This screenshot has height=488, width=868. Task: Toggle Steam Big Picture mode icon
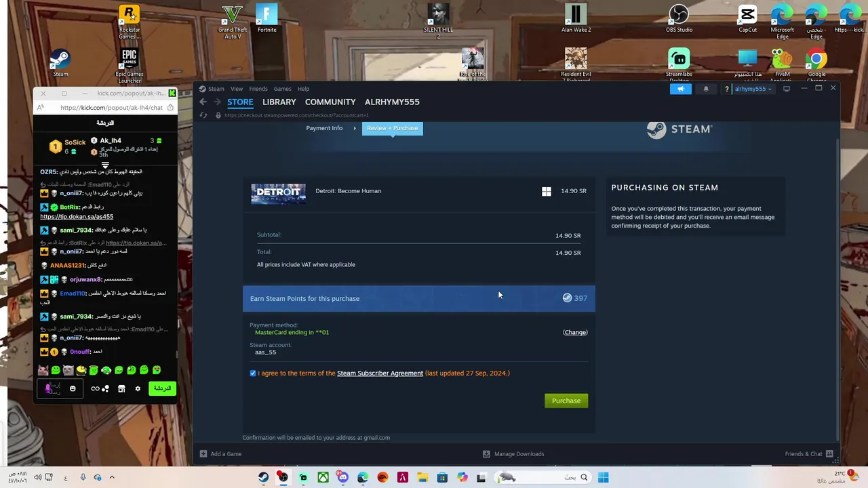pos(787,89)
